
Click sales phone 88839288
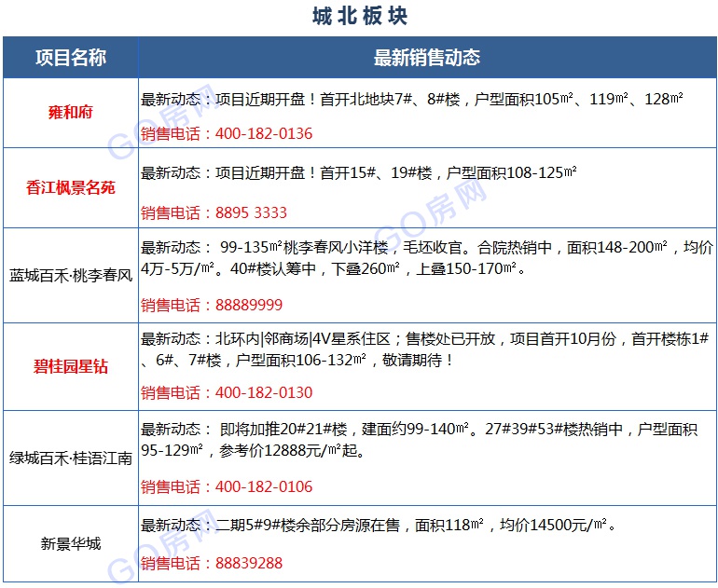coord(249,563)
